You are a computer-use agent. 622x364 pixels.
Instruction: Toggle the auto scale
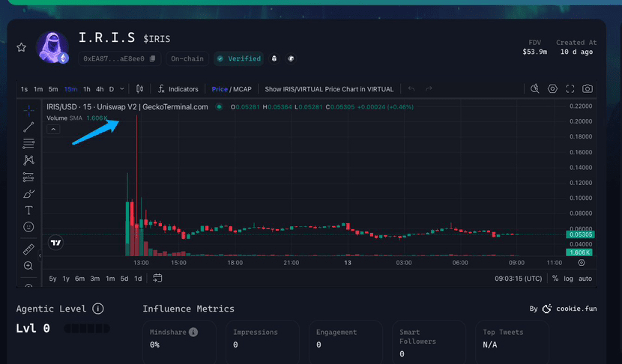(x=585, y=279)
